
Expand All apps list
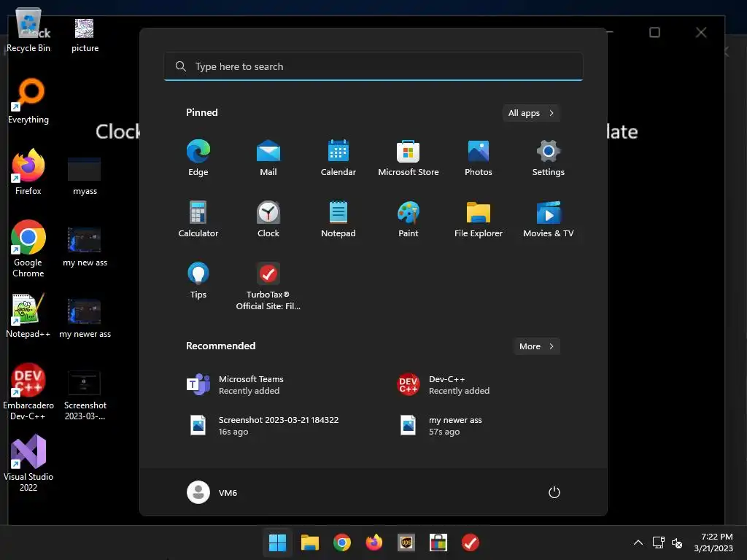point(531,113)
